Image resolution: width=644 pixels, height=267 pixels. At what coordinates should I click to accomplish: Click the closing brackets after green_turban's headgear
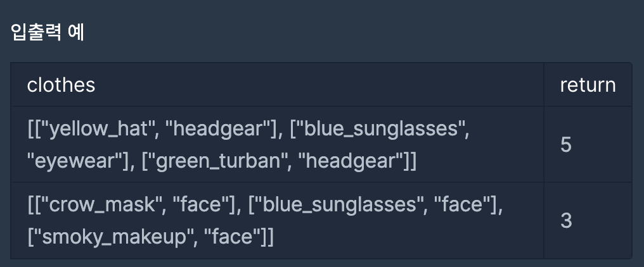[x=410, y=161]
